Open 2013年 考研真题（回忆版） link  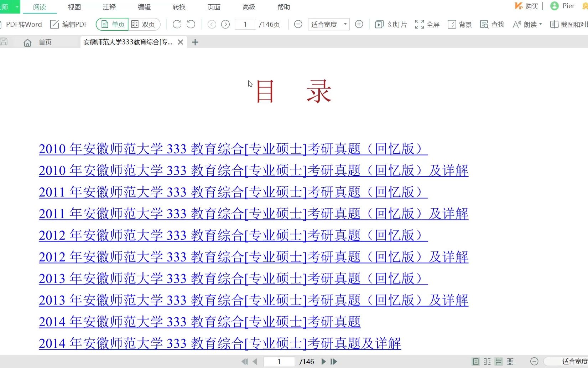(233, 278)
